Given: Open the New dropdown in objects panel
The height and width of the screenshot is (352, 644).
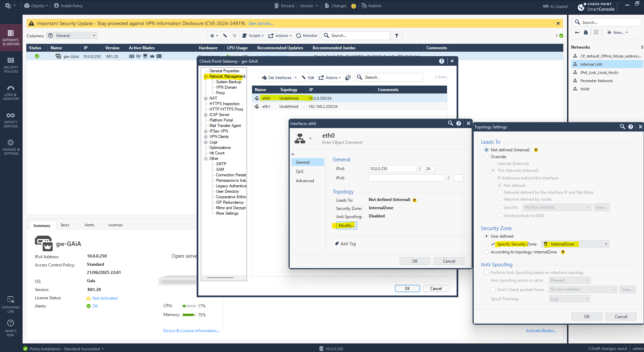Looking at the screenshot, I should [617, 33].
